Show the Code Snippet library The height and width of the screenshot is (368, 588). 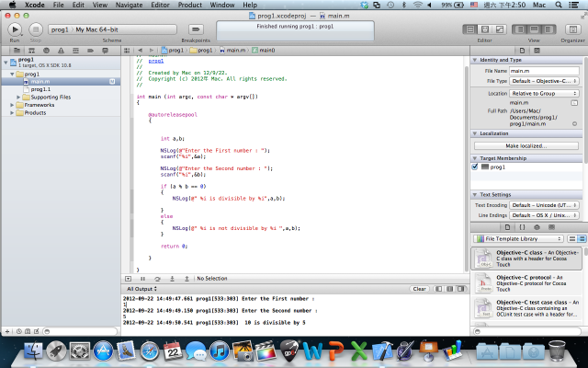coord(522,227)
